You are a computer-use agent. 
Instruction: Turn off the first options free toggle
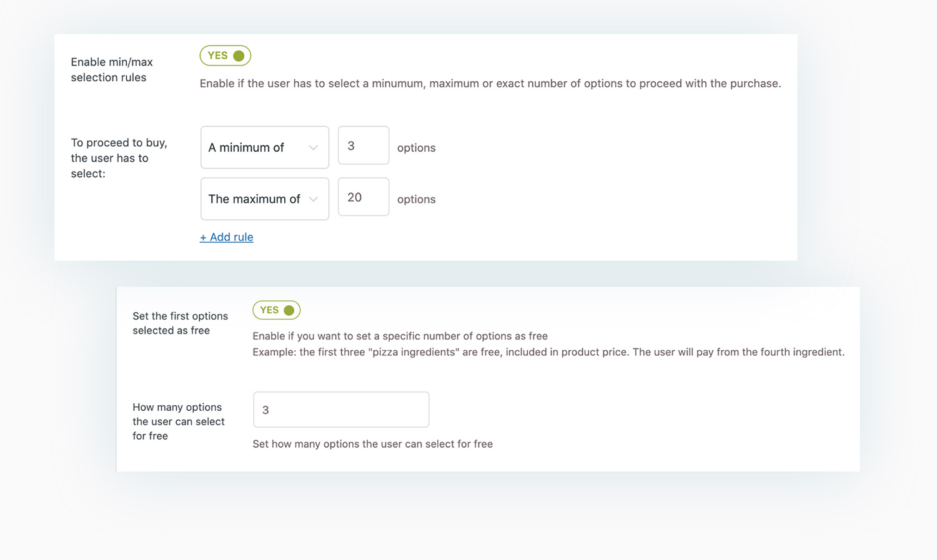click(276, 310)
